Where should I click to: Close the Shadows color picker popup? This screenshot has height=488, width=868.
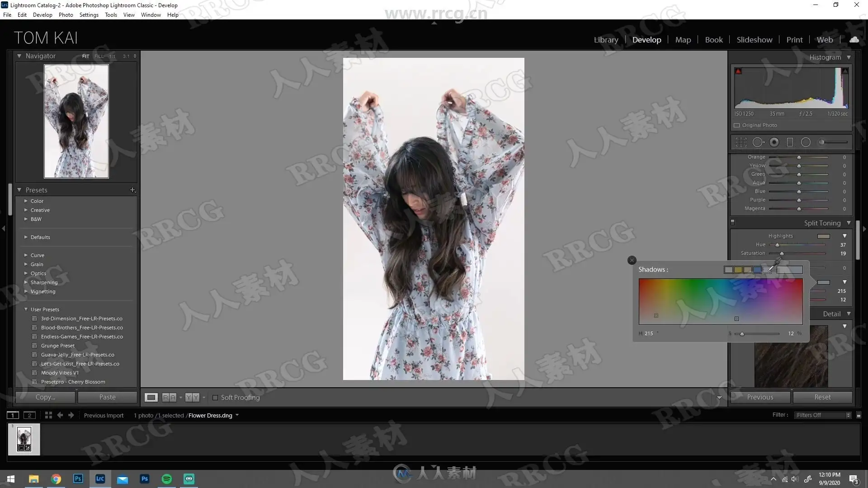click(632, 260)
